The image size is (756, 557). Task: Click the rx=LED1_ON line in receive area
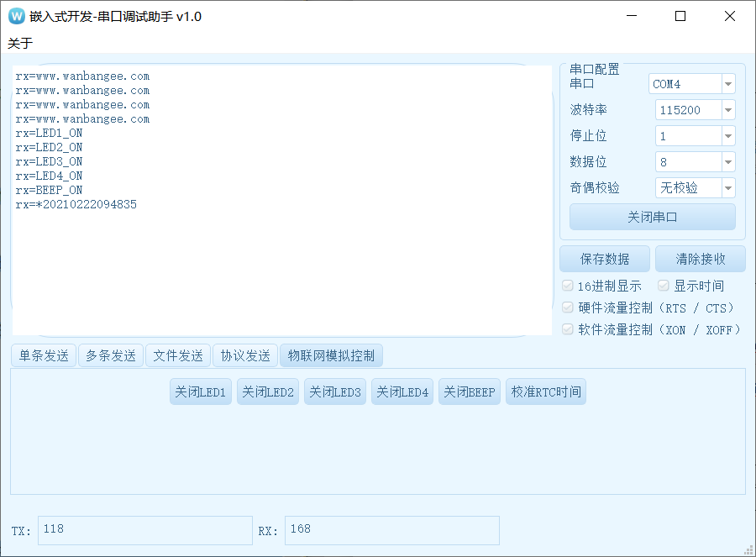pyautogui.click(x=49, y=133)
